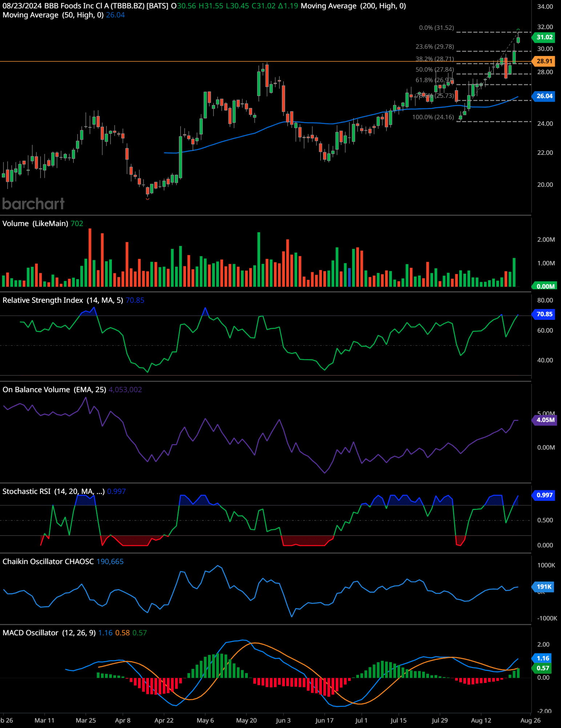Viewport: 561px width, 728px height.
Task: Click the green 0.00M volume tag
Action: coord(545,286)
